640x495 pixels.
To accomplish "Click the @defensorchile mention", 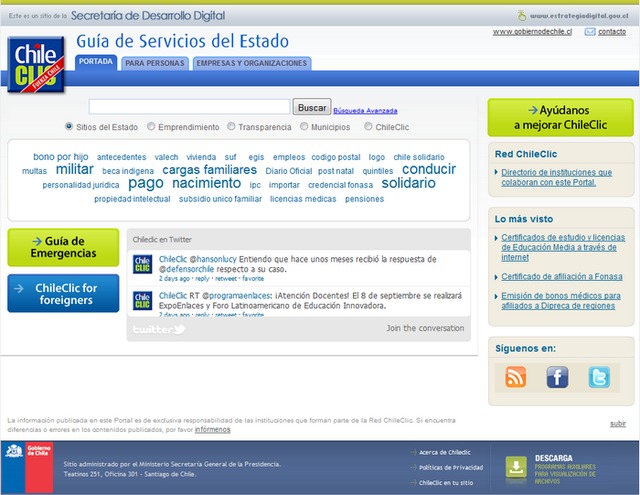I will pyautogui.click(x=187, y=269).
